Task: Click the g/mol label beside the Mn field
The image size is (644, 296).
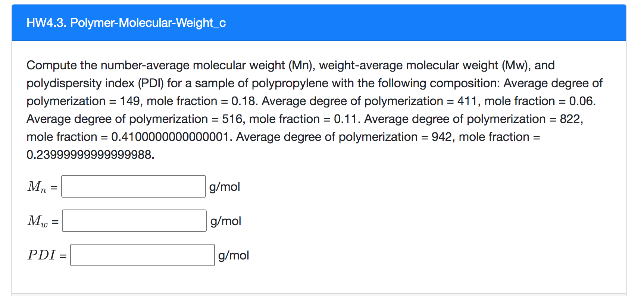Action: point(224,187)
